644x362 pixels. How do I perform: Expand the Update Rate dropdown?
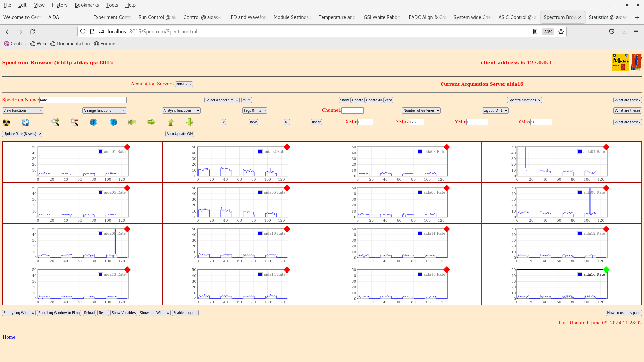click(x=22, y=134)
